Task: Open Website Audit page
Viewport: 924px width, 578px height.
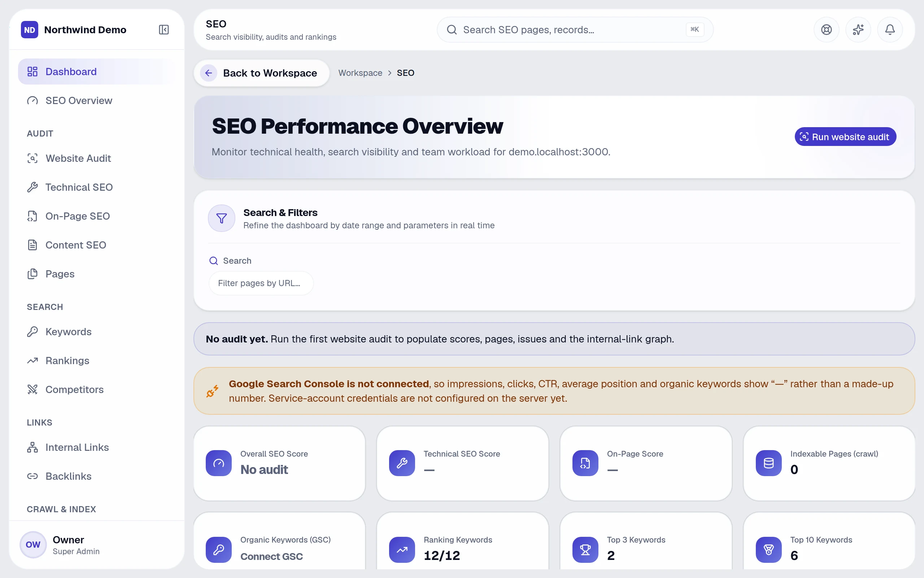Action: tap(97, 158)
